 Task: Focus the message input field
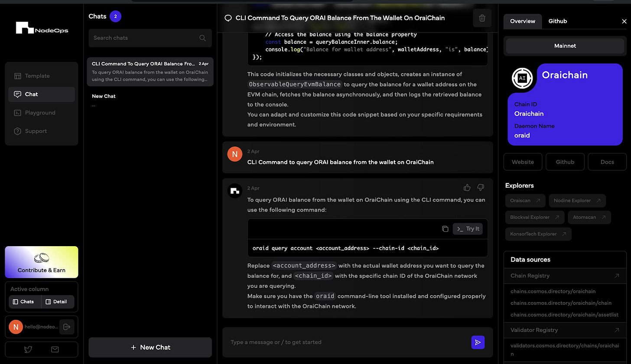click(x=347, y=342)
